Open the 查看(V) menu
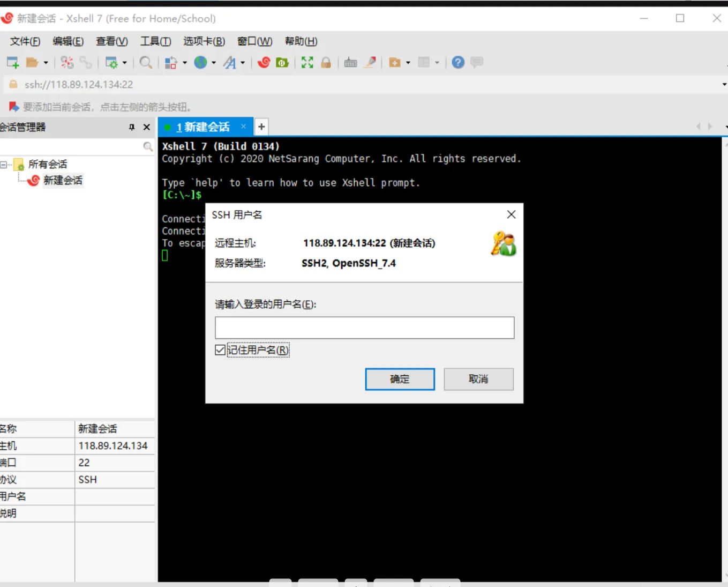The height and width of the screenshot is (587, 728). (111, 41)
